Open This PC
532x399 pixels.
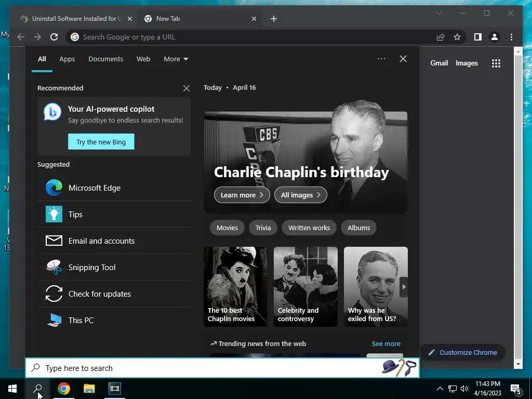tap(114, 320)
